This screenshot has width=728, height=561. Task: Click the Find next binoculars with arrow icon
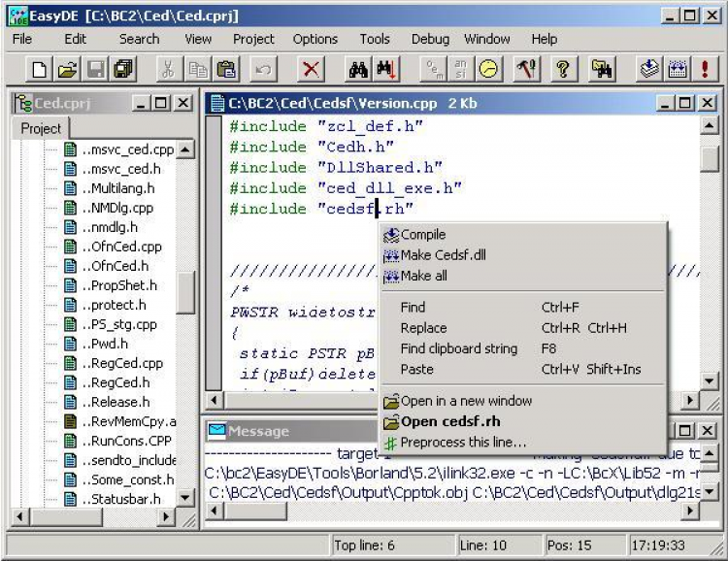point(385,70)
